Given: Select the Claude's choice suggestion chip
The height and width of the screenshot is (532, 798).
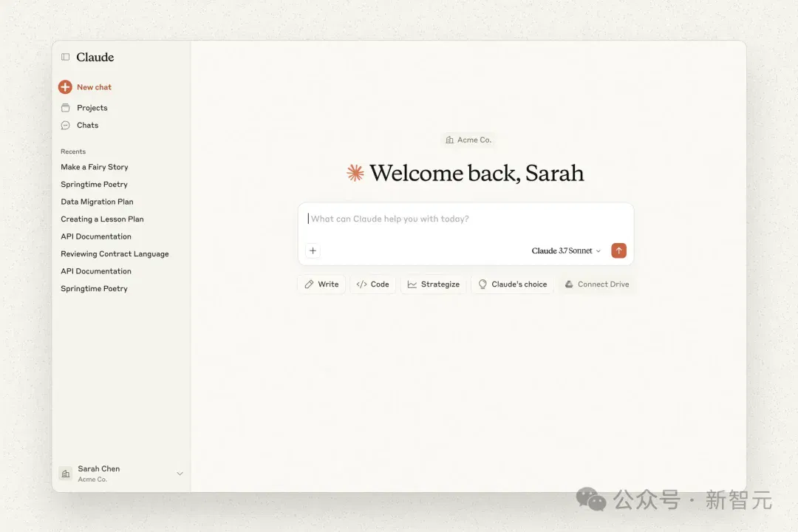Looking at the screenshot, I should pos(513,284).
